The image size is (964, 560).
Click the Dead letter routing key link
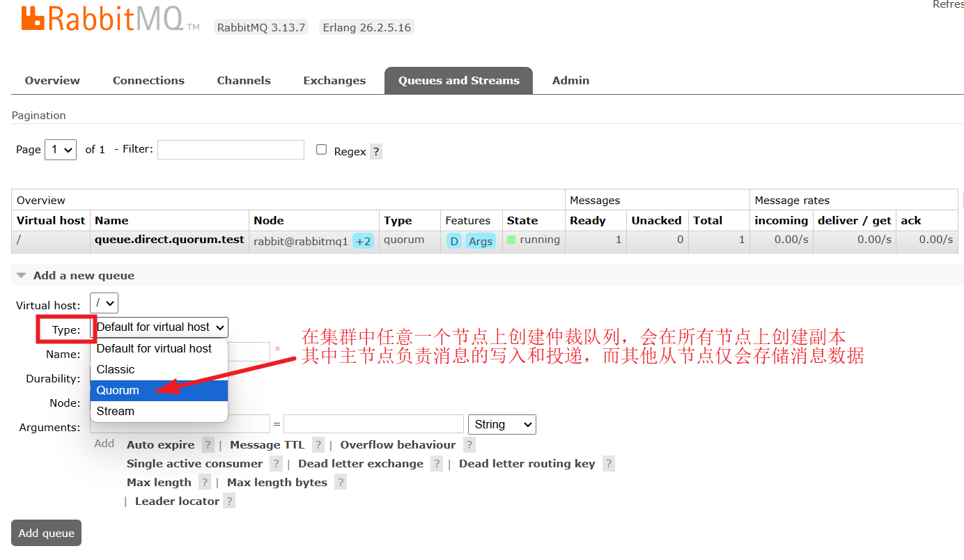point(527,463)
